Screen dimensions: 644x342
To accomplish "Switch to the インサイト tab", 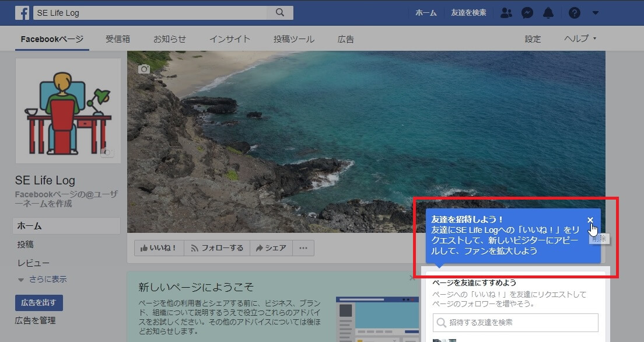I will (230, 39).
